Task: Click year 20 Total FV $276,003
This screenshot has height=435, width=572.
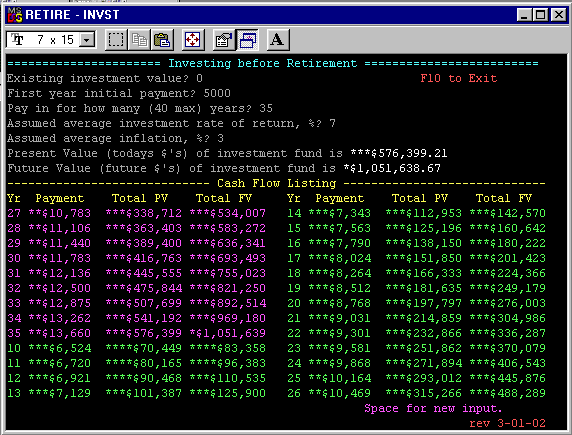Action: [x=507, y=303]
